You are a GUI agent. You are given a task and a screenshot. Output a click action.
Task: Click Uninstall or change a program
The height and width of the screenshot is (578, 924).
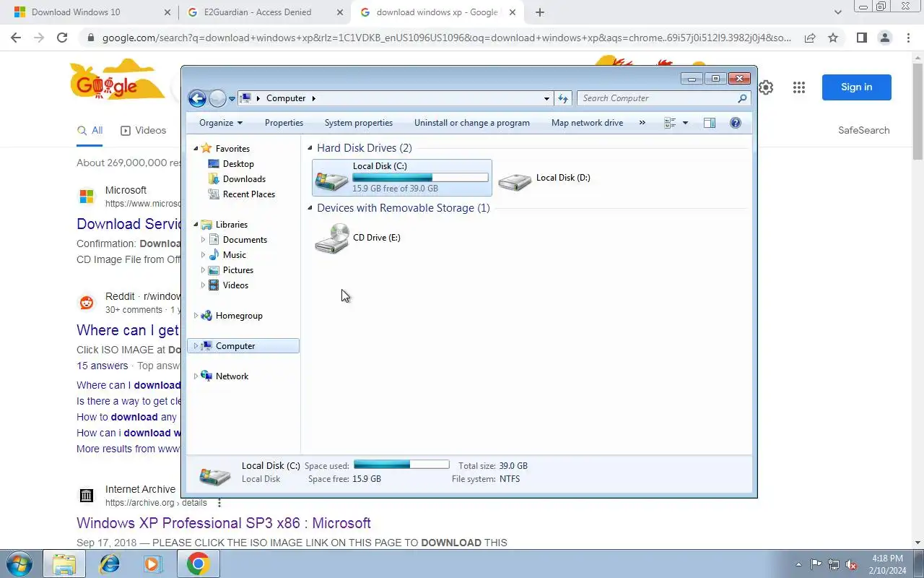(x=472, y=123)
